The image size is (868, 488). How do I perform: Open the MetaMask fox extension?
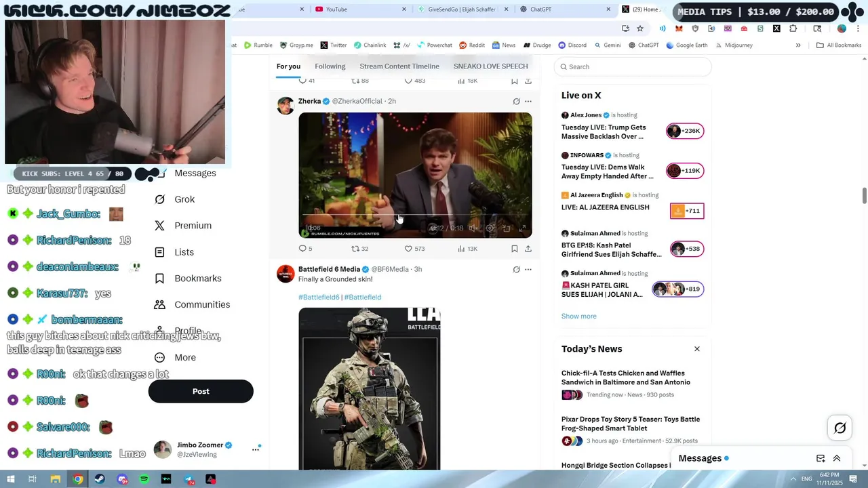click(x=679, y=28)
